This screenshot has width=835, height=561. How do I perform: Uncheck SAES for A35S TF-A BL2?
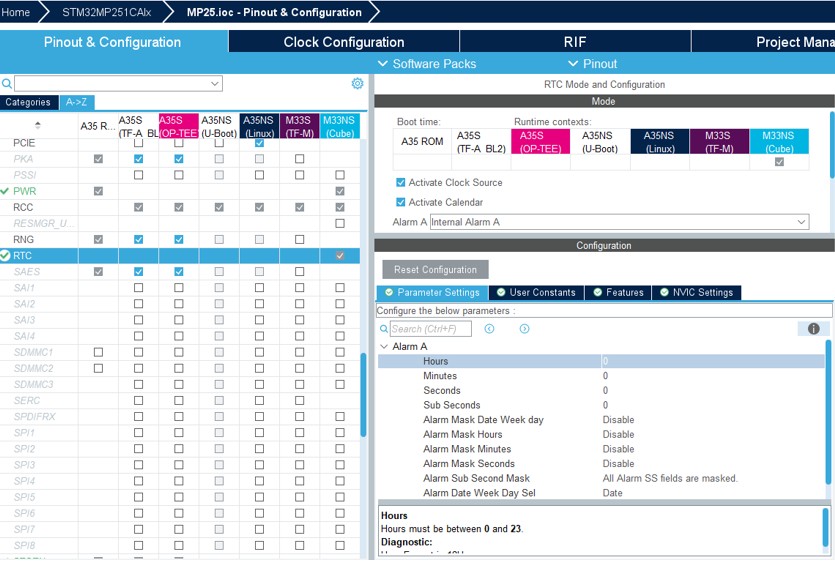pos(138,272)
